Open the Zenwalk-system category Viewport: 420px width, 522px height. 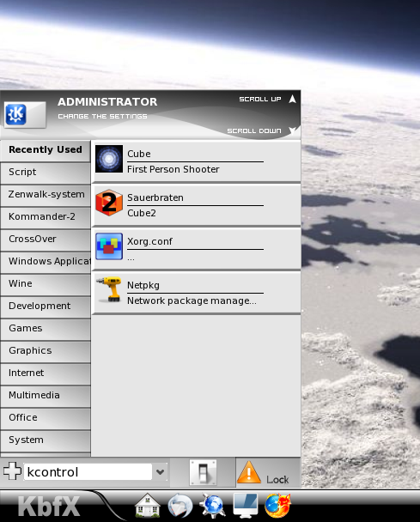point(46,195)
